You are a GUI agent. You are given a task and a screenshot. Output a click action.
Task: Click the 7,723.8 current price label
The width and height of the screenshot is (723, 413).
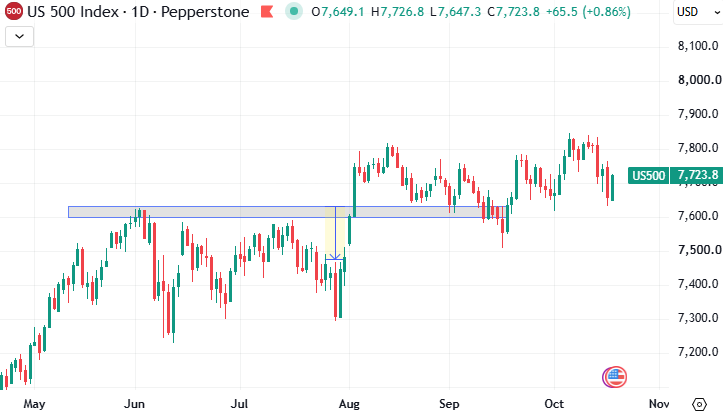tap(697, 176)
